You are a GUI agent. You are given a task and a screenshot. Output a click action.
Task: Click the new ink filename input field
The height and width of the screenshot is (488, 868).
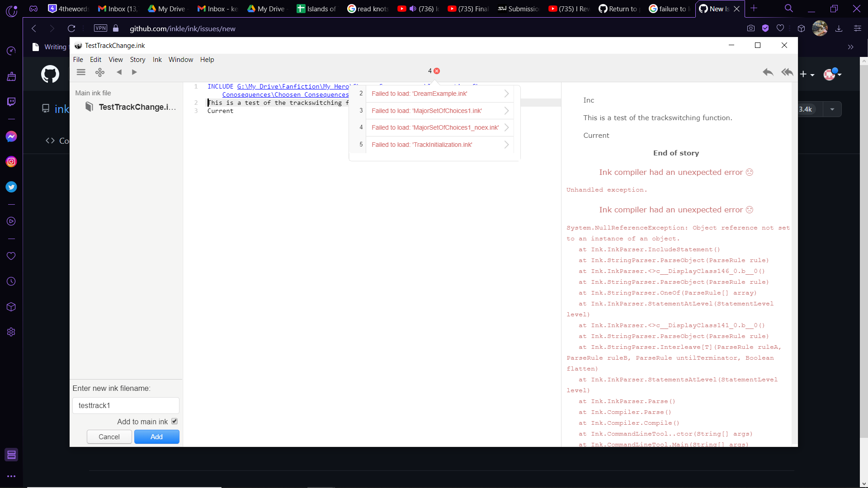[x=126, y=405]
